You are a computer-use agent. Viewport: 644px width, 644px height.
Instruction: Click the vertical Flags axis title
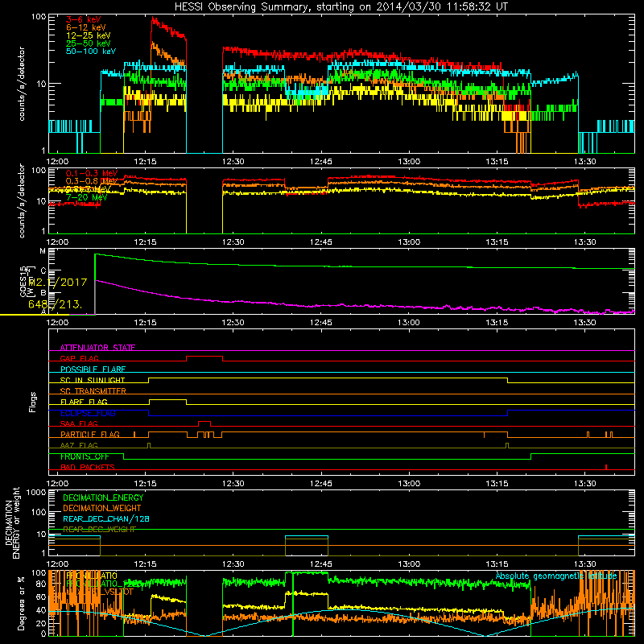click(33, 402)
